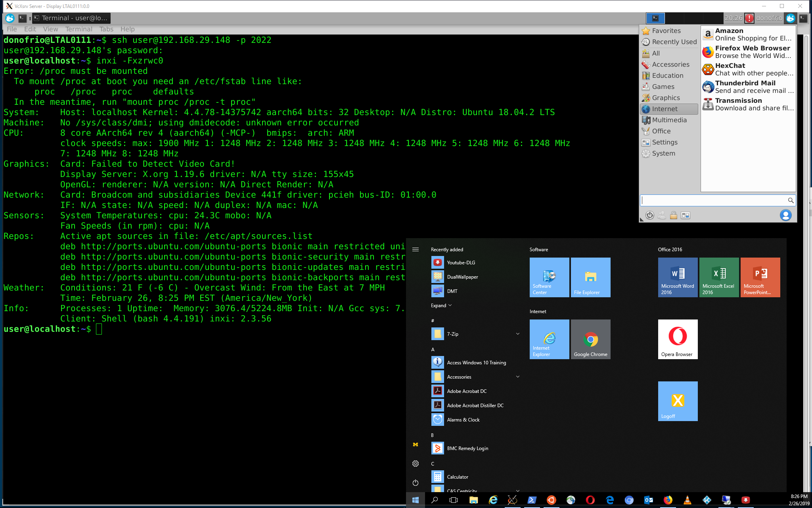
Task: Select the Games category in the Xfce menu
Action: click(669, 87)
